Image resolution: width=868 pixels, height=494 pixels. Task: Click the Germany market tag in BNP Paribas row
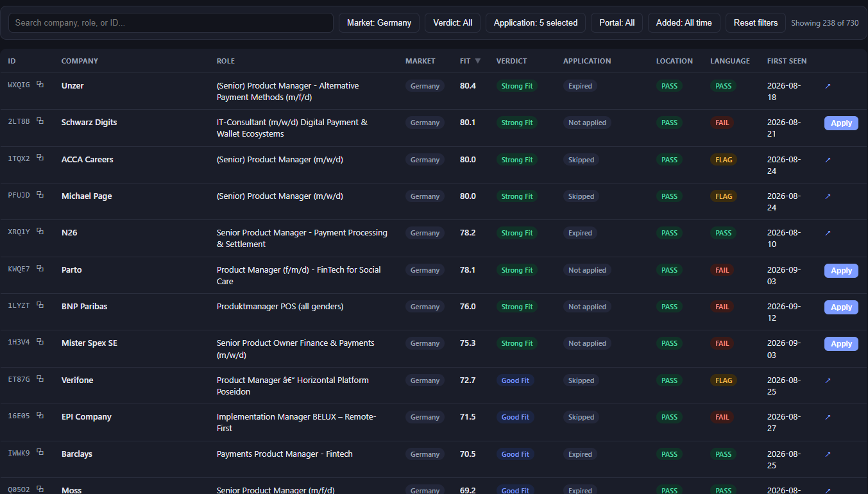click(x=425, y=307)
